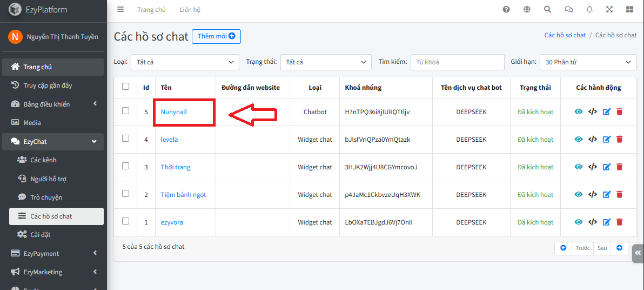Open the Nunynail profile link
The width and height of the screenshot is (644, 290).
174,111
